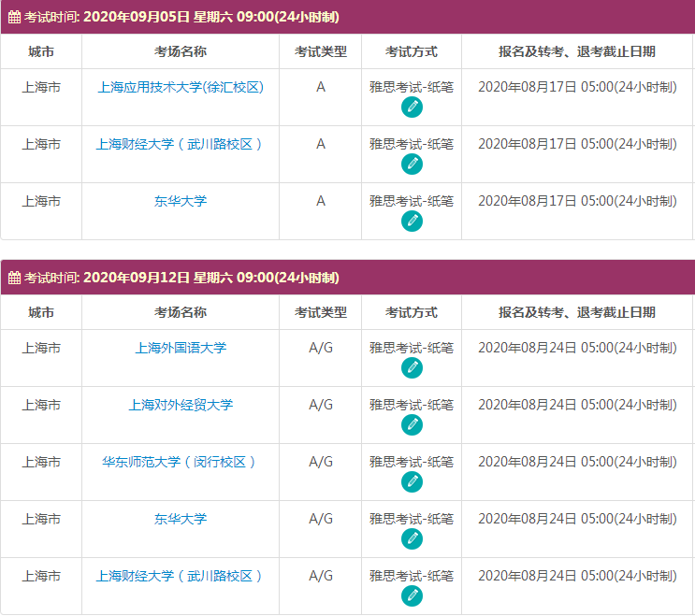Select 08月17日 deadline in 上海应用技术大学 row

[577, 87]
